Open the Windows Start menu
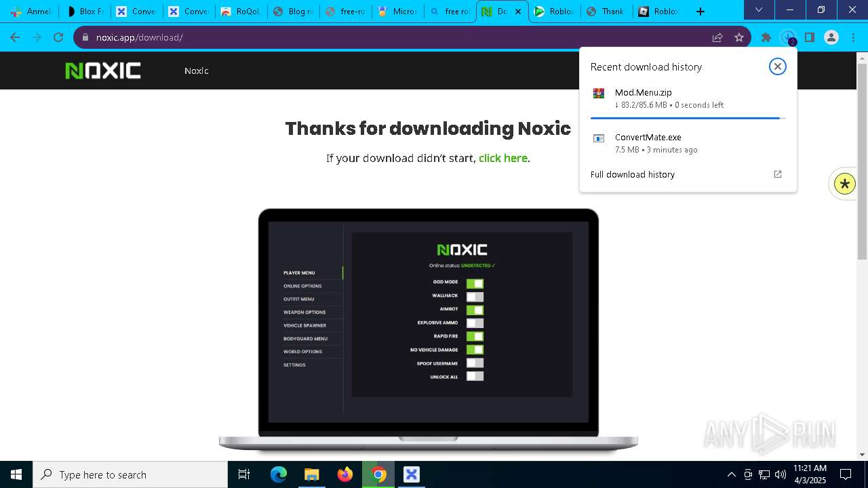868x488 pixels. pyautogui.click(x=16, y=474)
